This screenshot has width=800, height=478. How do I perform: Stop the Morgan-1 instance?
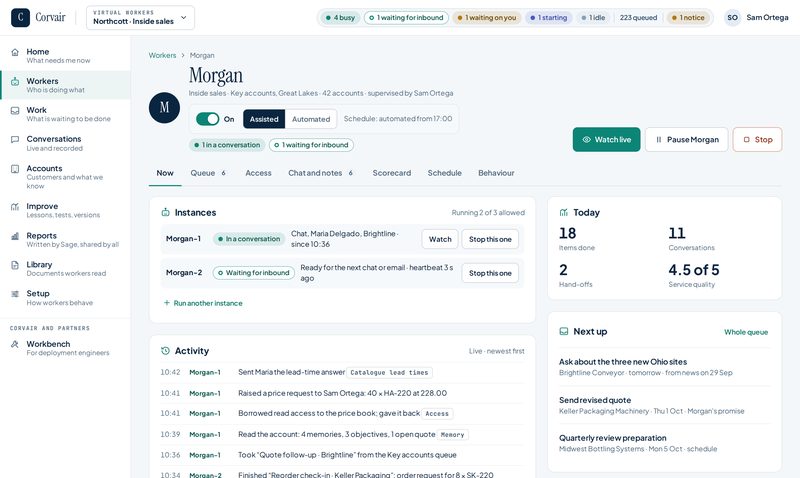click(490, 239)
